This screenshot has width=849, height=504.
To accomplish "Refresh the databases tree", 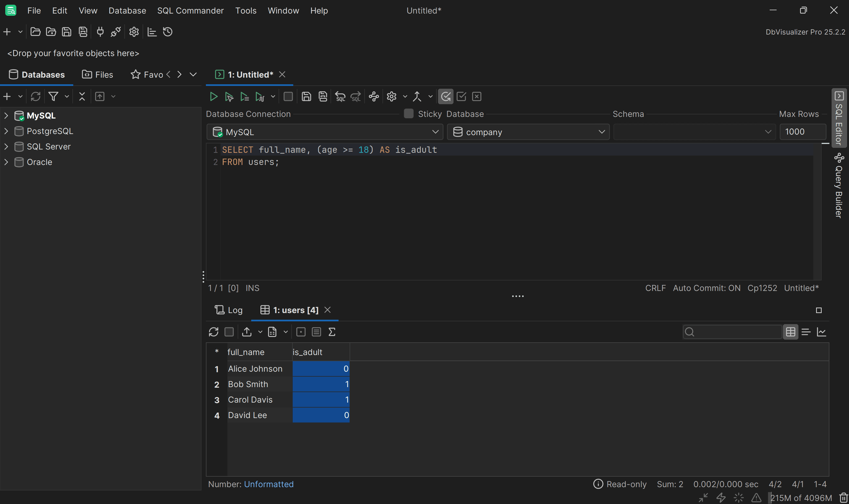I will tap(36, 97).
